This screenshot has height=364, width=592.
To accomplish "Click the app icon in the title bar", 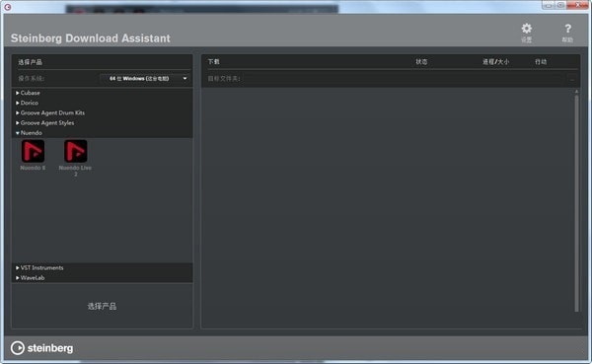I will pyautogui.click(x=7, y=7).
